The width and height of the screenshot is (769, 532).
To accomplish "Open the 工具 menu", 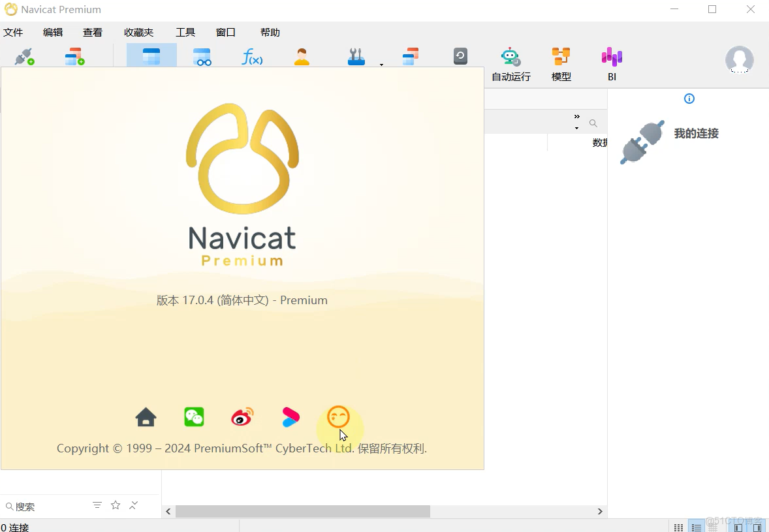I will pyautogui.click(x=185, y=31).
